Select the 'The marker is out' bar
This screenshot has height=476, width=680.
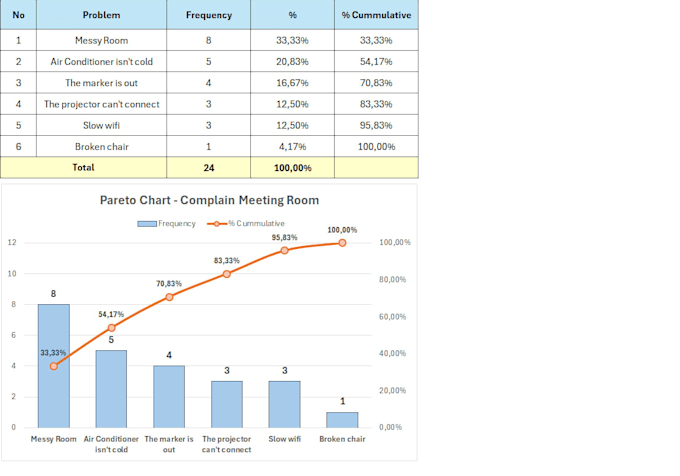[x=169, y=397]
